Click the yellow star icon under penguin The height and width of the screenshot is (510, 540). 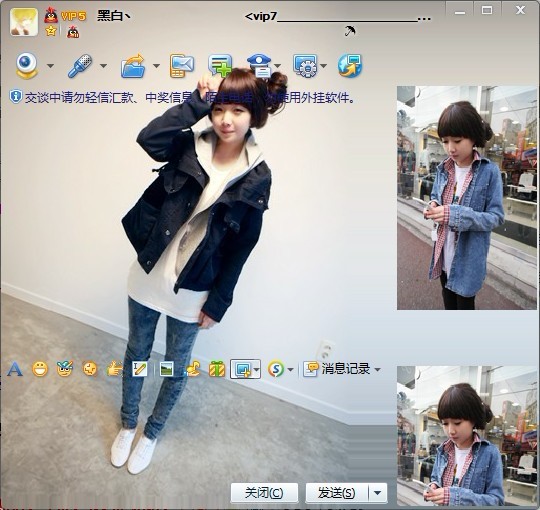coord(51,31)
